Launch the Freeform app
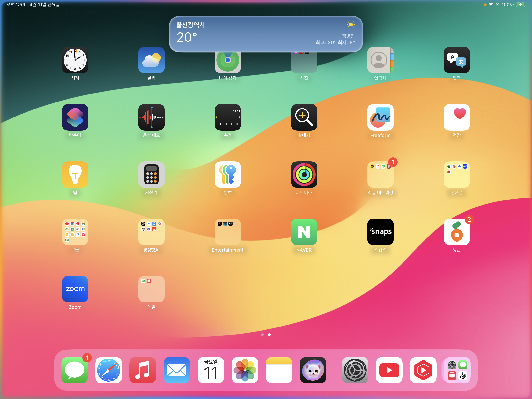The image size is (532, 399). (x=380, y=117)
